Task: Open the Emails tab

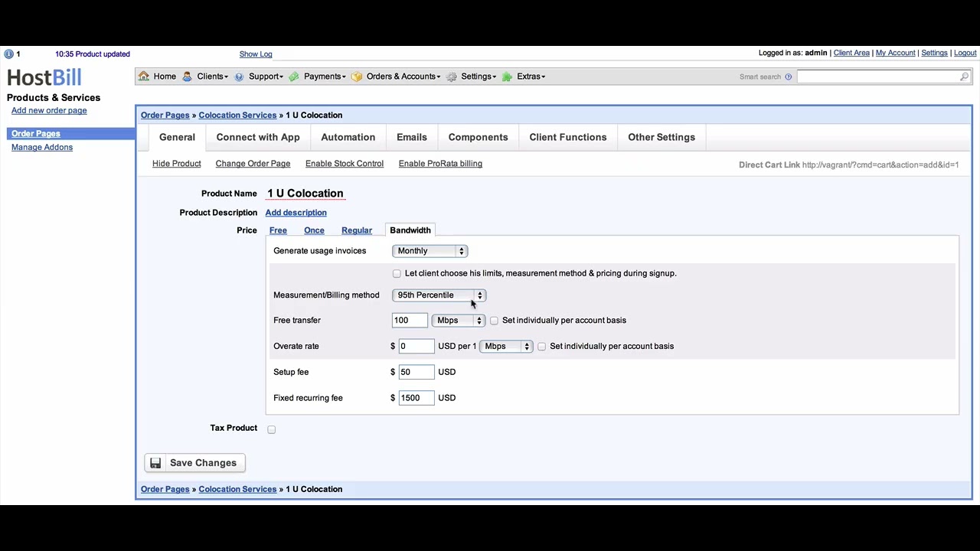Action: coord(412,137)
